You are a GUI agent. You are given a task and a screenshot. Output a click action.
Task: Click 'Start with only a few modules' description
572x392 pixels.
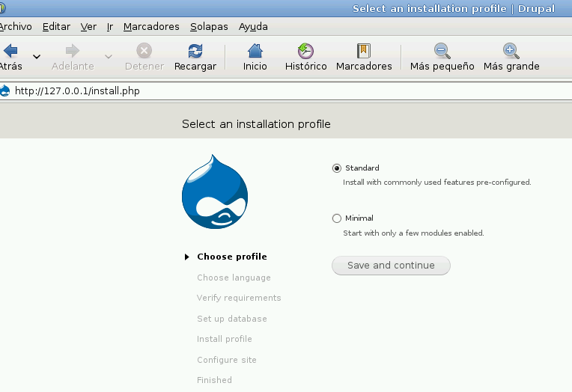click(413, 233)
